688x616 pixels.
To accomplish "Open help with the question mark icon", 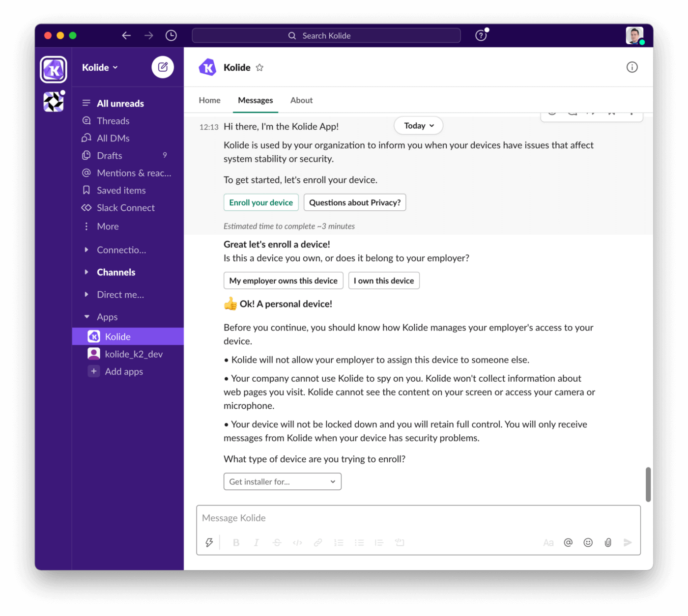I will click(x=481, y=35).
